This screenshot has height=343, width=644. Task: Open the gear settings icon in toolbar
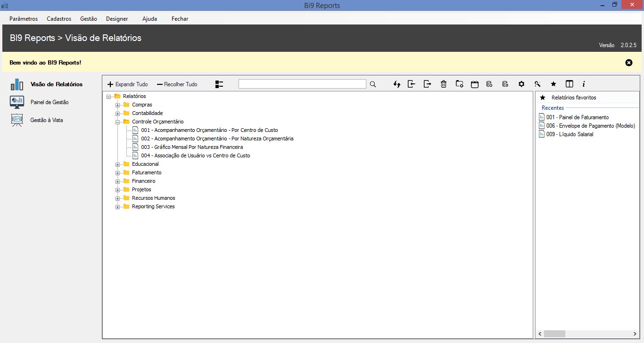(x=521, y=84)
